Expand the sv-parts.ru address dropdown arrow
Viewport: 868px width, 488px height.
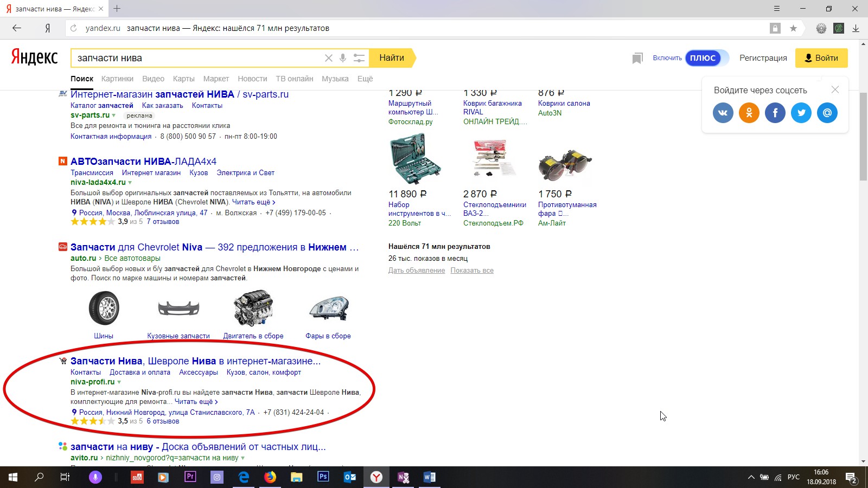click(x=114, y=115)
